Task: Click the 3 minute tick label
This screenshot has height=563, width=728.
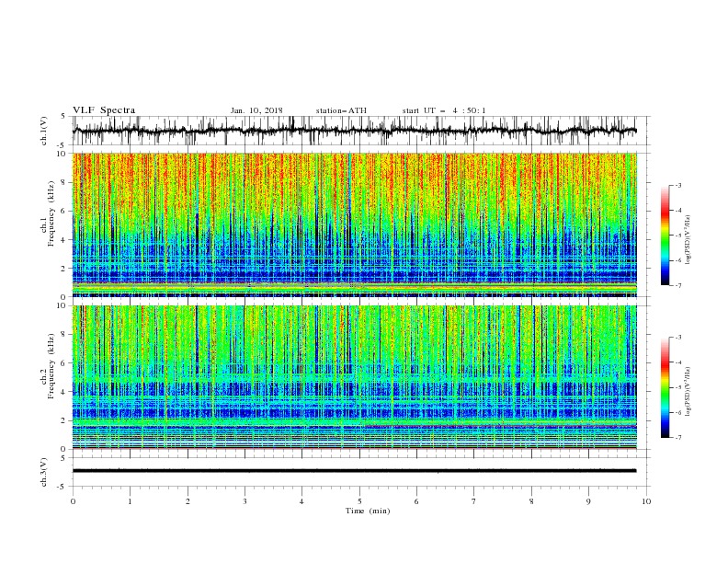Action: (245, 501)
